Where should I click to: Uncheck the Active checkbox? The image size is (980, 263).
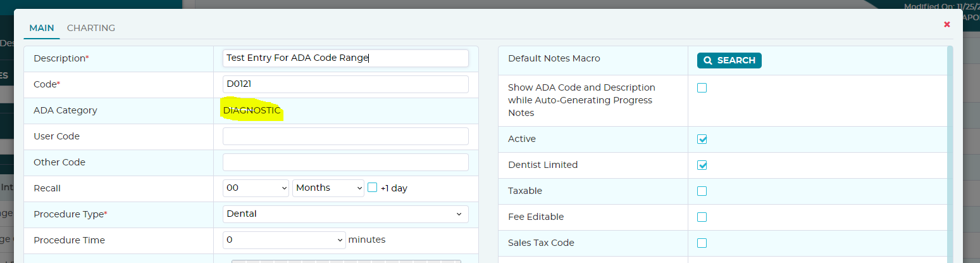pos(702,139)
